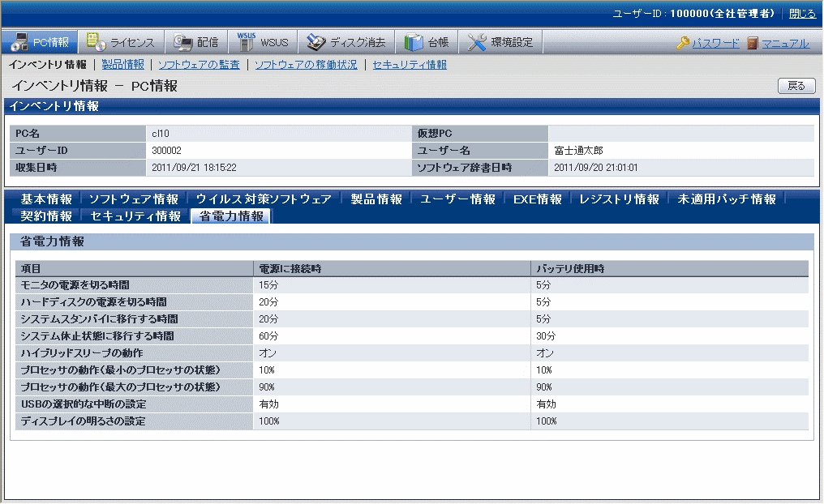Open the 製品情報 submenu link
824x504 pixels.
pos(122,65)
